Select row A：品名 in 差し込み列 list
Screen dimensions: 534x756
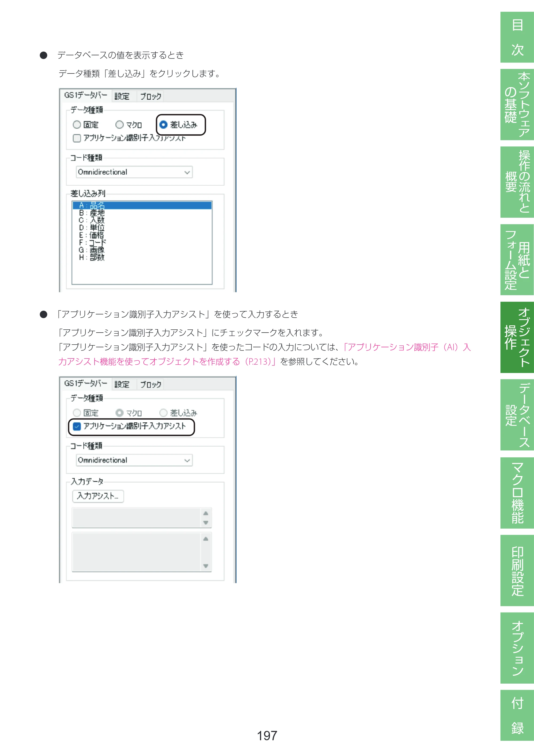tap(142, 205)
